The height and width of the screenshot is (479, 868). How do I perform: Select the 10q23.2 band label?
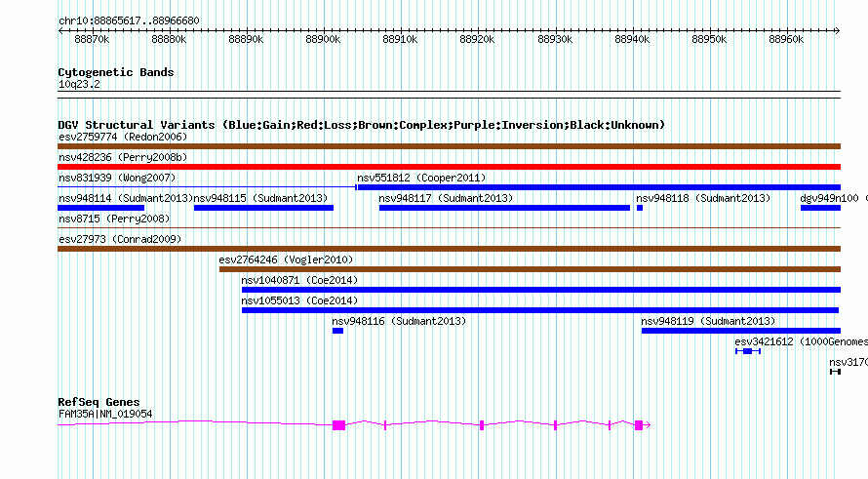point(79,84)
